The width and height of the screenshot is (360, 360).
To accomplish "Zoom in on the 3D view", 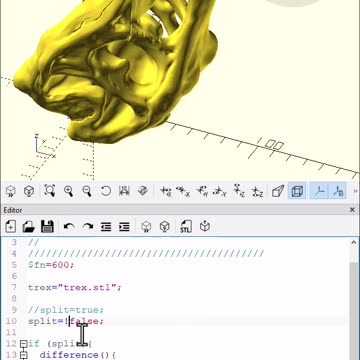I will (x=69, y=192).
